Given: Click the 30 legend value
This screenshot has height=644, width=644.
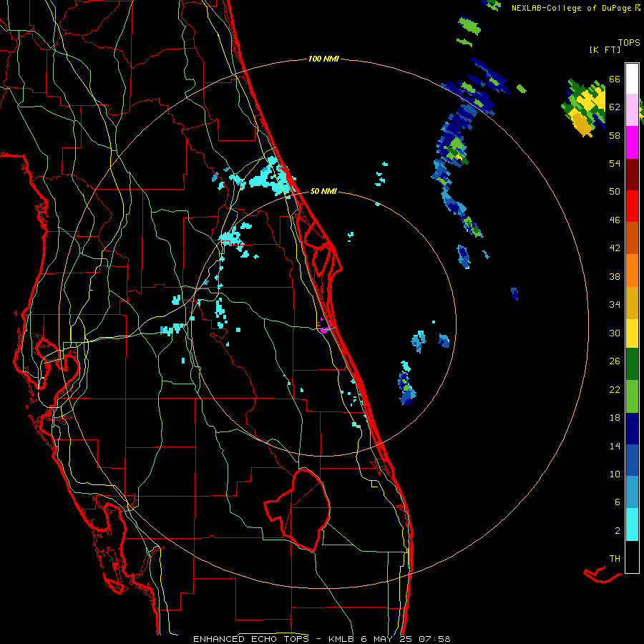Looking at the screenshot, I should 615,333.
